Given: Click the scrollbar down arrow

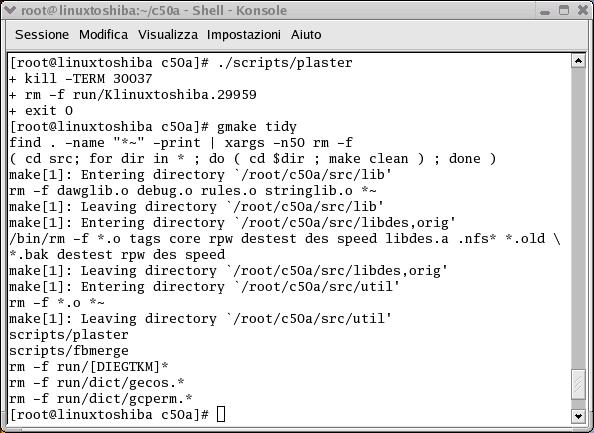Looking at the screenshot, I should [x=578, y=416].
